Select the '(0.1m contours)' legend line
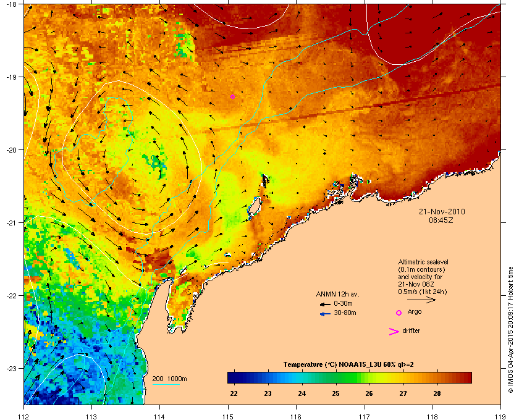 click(421, 269)
